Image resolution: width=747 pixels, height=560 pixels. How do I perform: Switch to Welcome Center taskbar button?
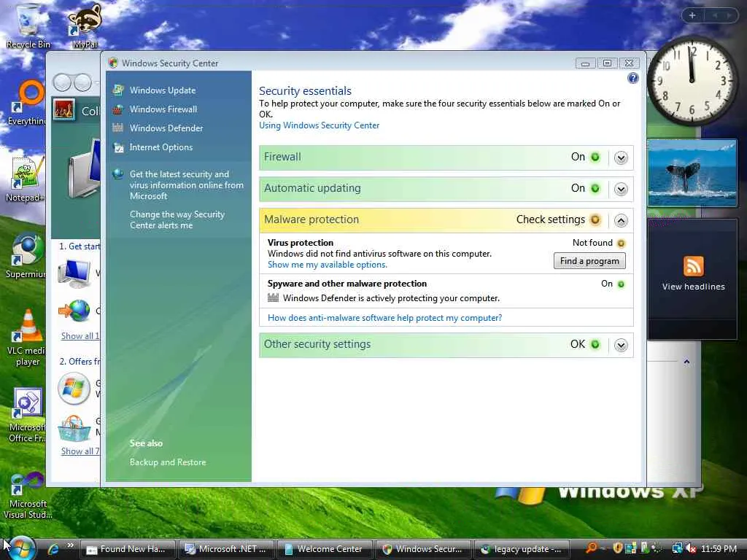pyautogui.click(x=325, y=549)
